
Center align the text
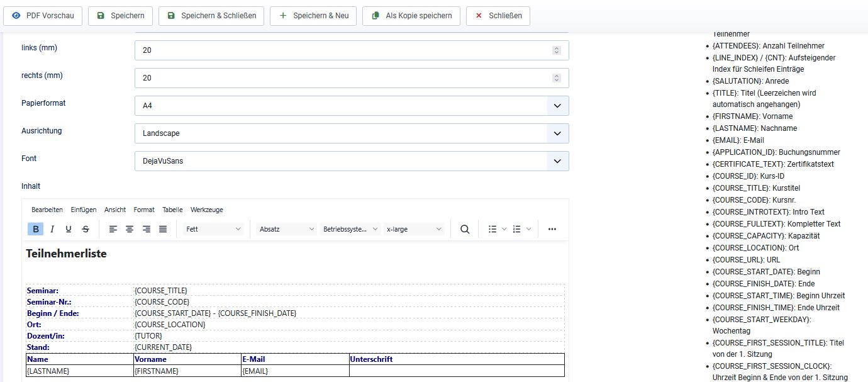pyautogui.click(x=130, y=229)
